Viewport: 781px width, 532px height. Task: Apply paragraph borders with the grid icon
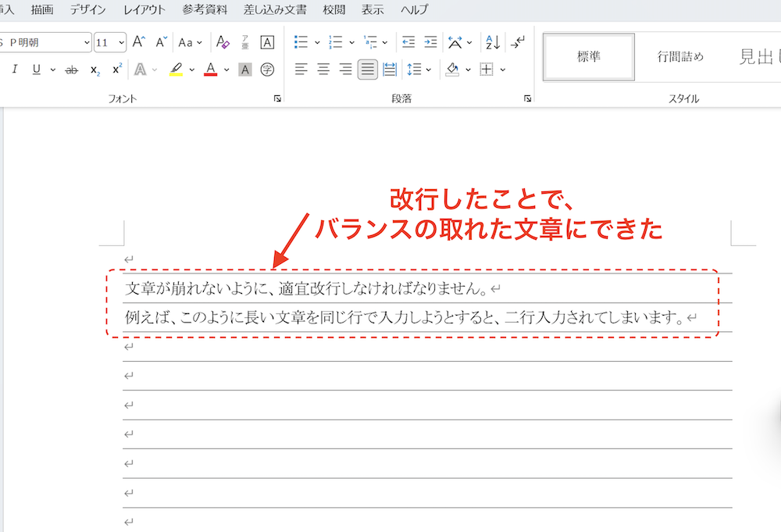pyautogui.click(x=487, y=70)
